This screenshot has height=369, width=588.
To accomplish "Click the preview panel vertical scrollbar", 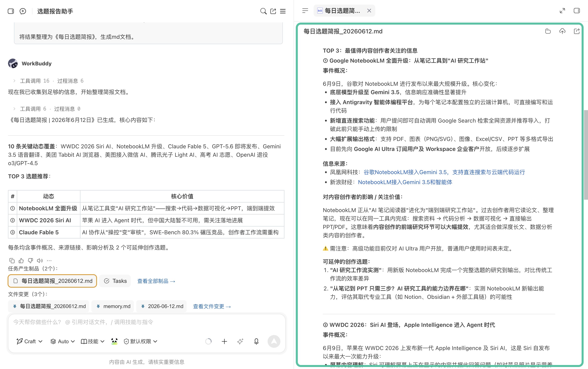I will pos(586,155).
